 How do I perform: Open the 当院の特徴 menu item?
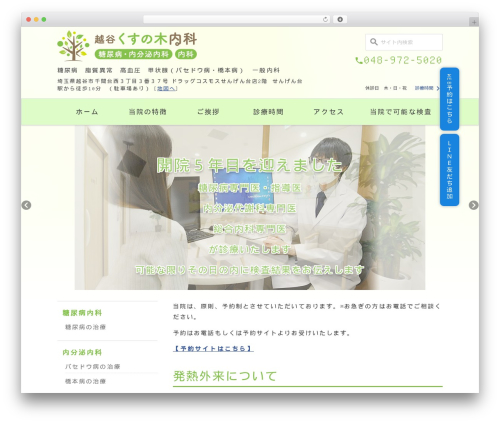click(x=147, y=112)
